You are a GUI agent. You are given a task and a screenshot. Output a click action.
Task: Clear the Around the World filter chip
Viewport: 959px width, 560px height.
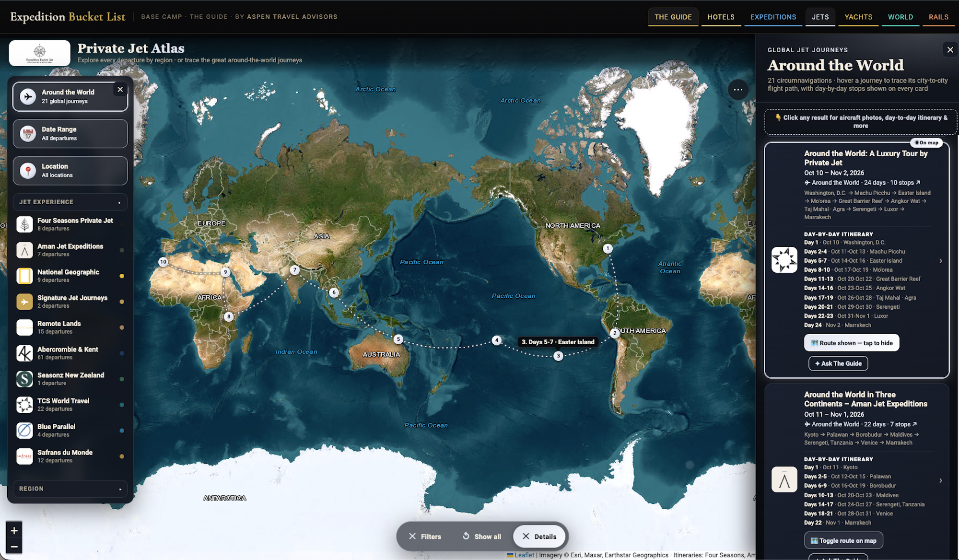(x=120, y=90)
